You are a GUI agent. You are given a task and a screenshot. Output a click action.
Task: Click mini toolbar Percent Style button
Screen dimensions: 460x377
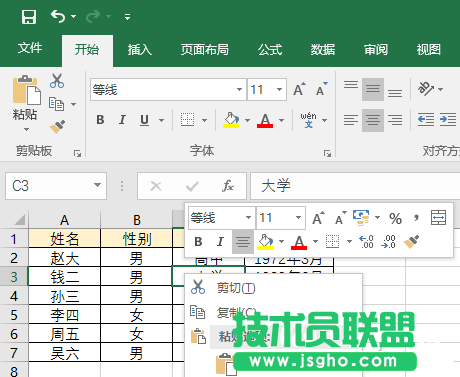point(395,219)
